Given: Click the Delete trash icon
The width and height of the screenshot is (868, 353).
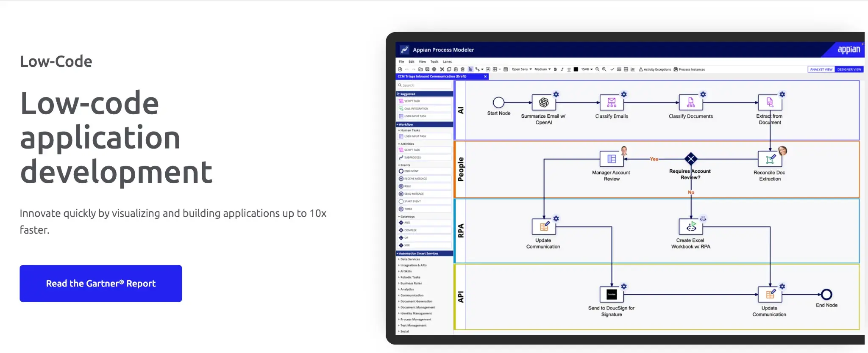Looking at the screenshot, I should click(462, 69).
